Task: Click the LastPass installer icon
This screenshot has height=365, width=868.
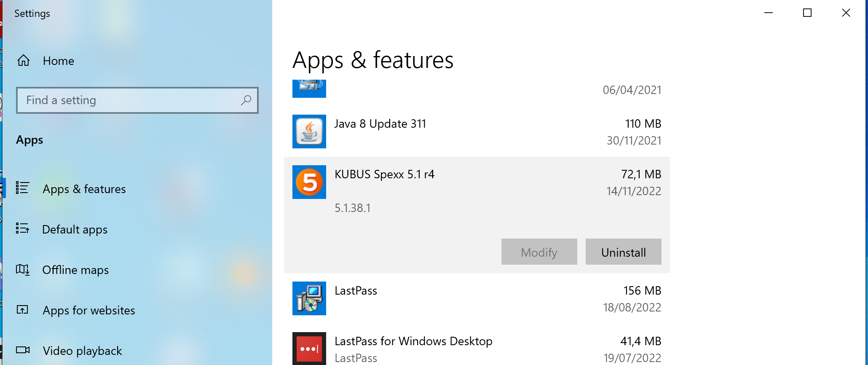Action: (309, 298)
